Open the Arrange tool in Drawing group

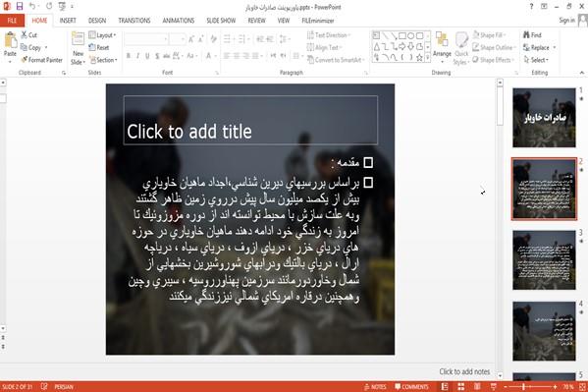(442, 45)
